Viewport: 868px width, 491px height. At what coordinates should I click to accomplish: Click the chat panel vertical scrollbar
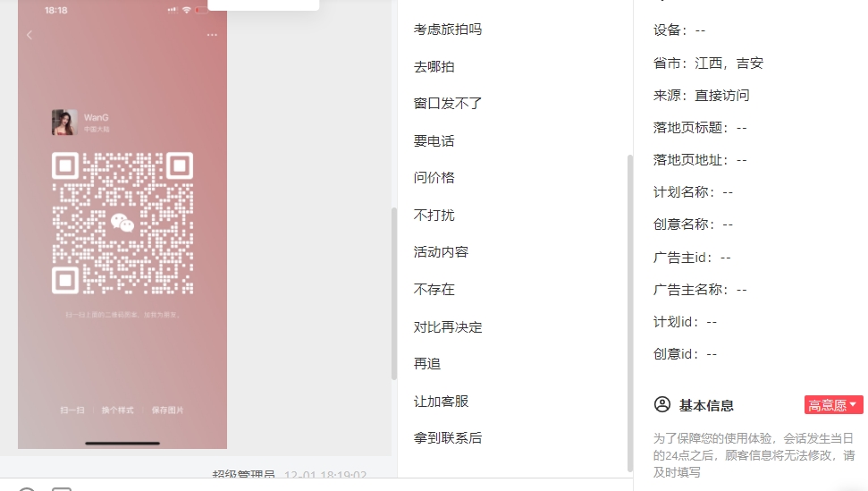click(x=394, y=293)
